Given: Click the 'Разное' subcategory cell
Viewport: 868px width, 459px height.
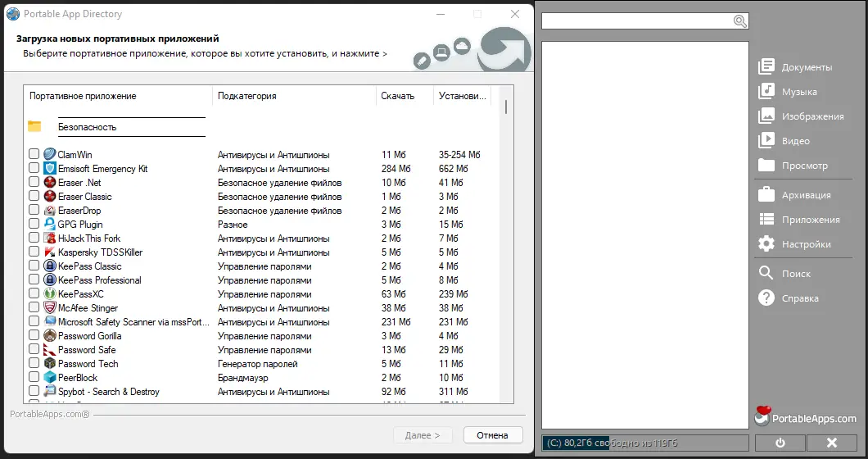Looking at the screenshot, I should point(233,225).
